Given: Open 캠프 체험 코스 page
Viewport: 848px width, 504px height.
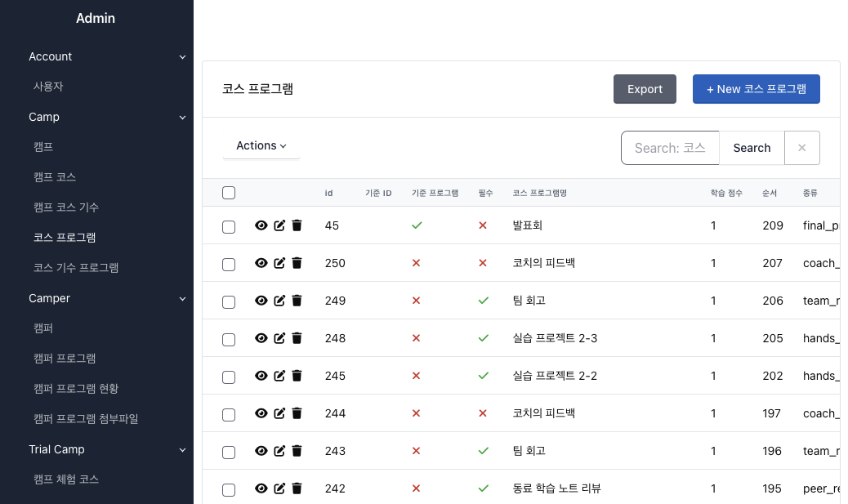Looking at the screenshot, I should [66, 479].
